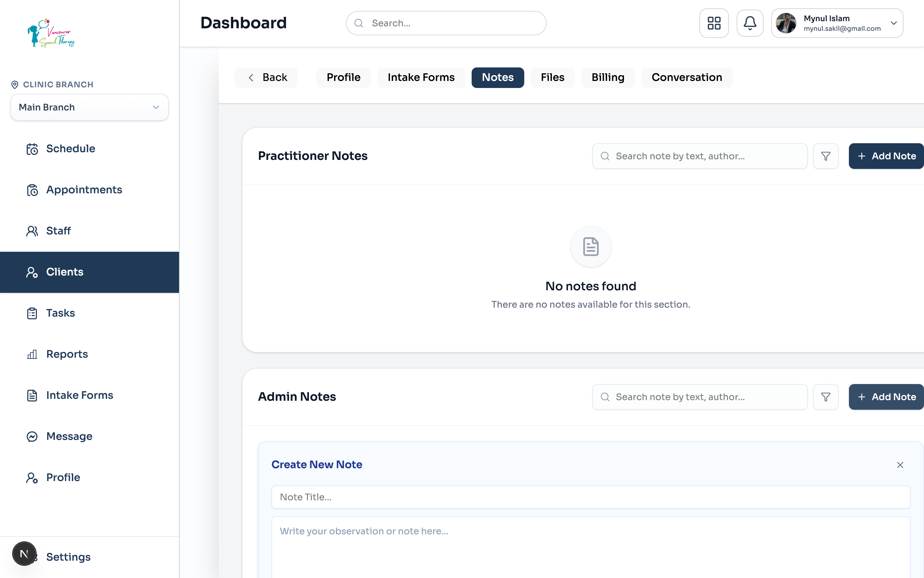Focus the global Search field in header
Screen dimensions: 924x578
coord(446,23)
